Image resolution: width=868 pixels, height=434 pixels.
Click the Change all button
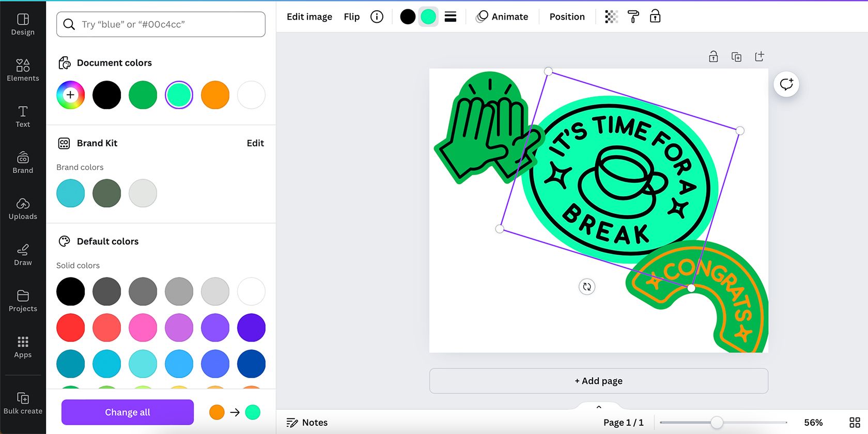pyautogui.click(x=128, y=412)
